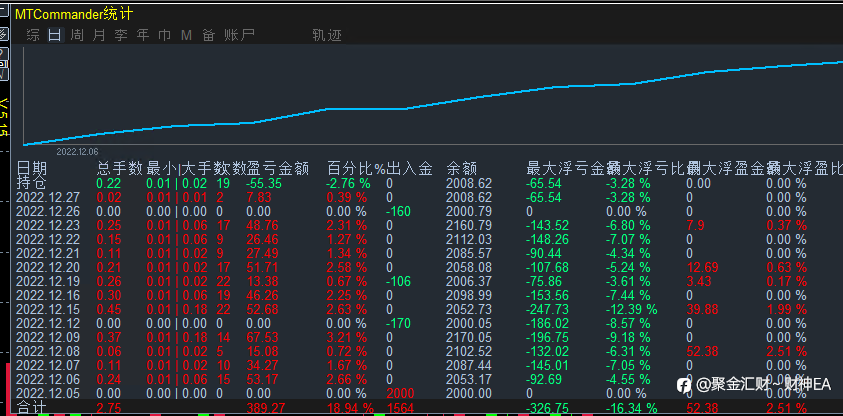The width and height of the screenshot is (843, 416).
Task: Click the -160 withdrawal cell
Action: point(398,211)
